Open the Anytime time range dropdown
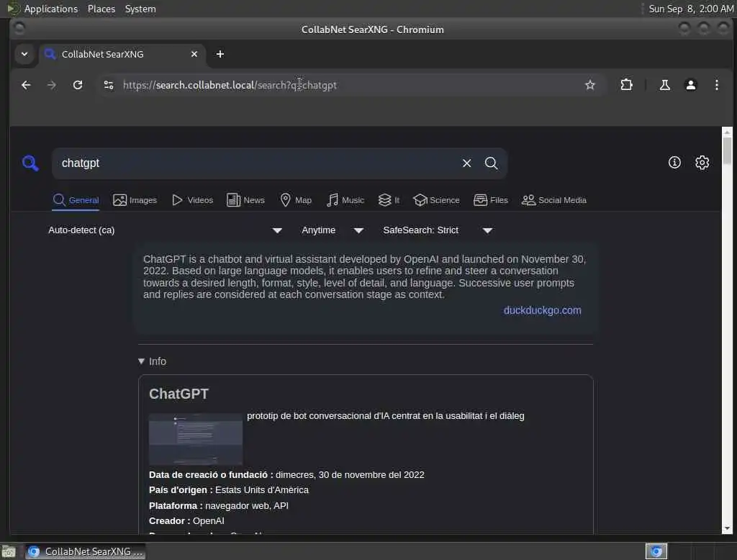 (333, 230)
